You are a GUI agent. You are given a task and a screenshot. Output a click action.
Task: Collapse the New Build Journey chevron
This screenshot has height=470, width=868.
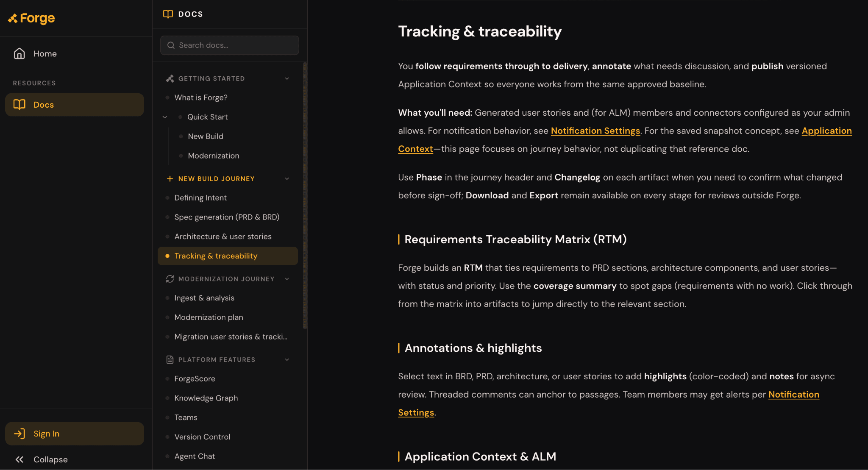287,178
